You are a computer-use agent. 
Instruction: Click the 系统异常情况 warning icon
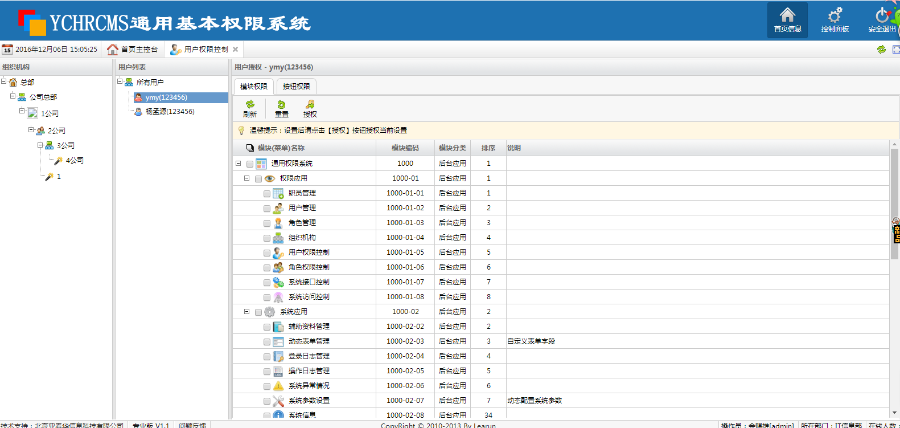(279, 385)
